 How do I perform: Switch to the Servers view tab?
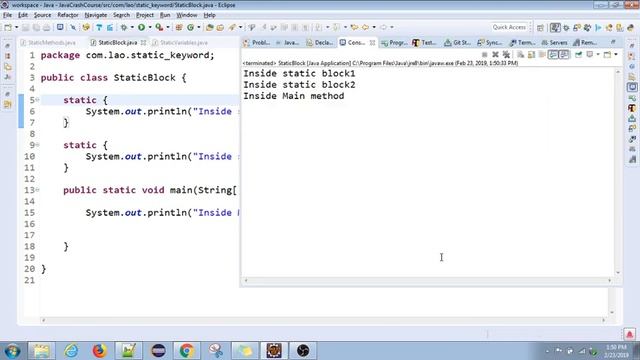tap(554, 42)
